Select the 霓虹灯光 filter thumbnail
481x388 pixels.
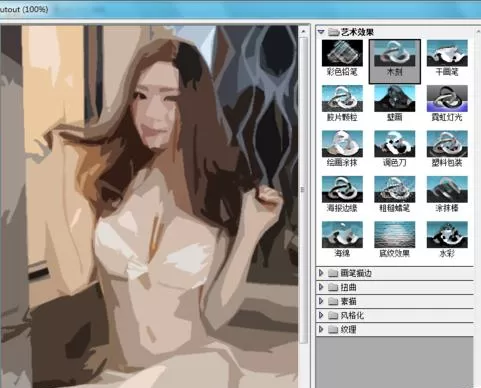(447, 98)
